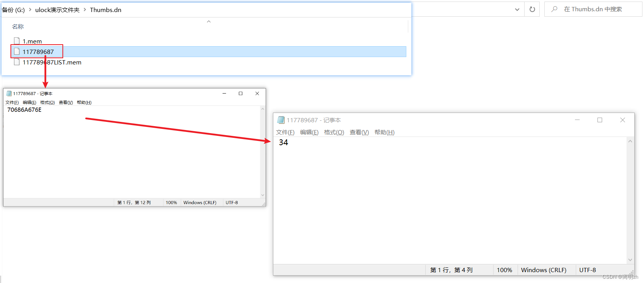The height and width of the screenshot is (283, 644).
Task: Click UTF-8 in large Notepad status bar
Action: coord(587,270)
